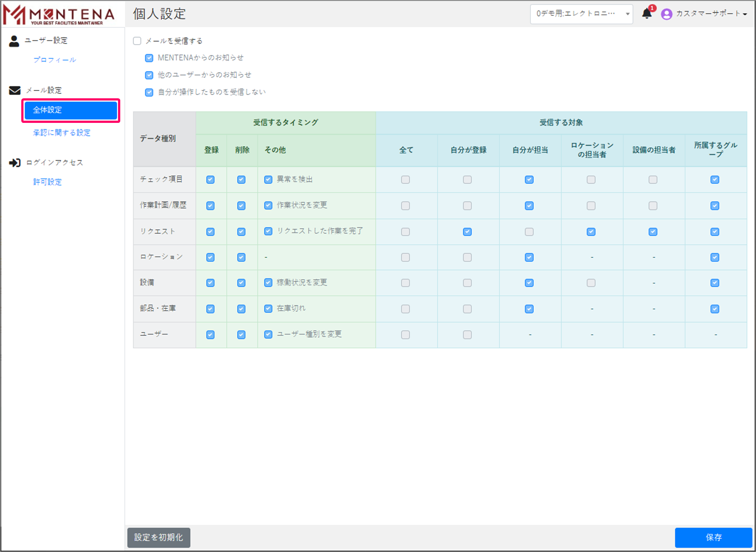Open the 許可設定 link
The height and width of the screenshot is (552, 756).
[47, 182]
